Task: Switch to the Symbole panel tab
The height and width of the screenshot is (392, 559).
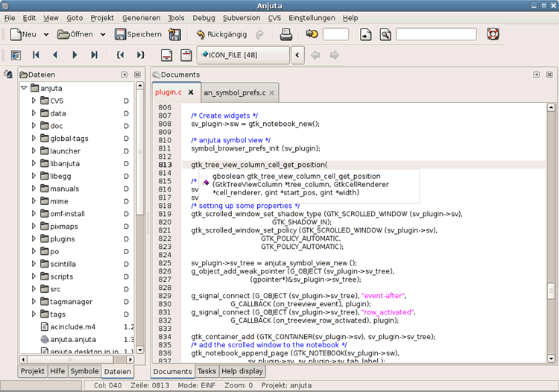Action: (84, 371)
